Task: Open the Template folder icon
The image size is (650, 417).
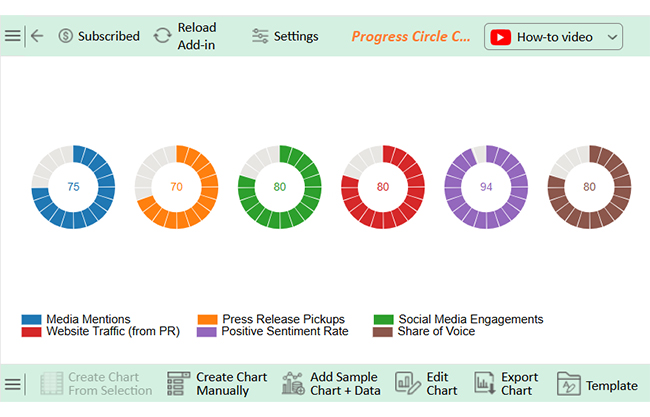Action: coord(568,383)
